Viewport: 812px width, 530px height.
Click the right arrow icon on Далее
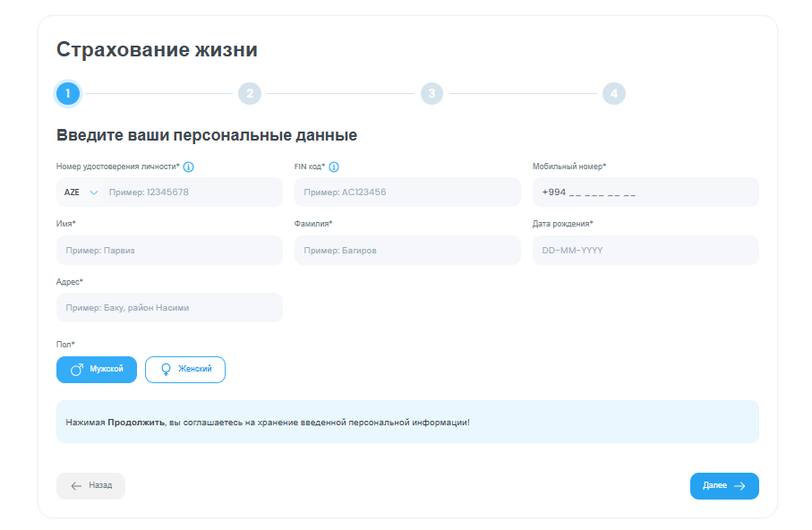point(739,486)
